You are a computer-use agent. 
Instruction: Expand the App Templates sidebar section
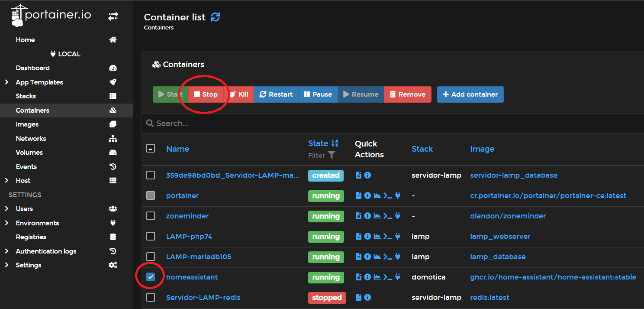click(x=6, y=82)
